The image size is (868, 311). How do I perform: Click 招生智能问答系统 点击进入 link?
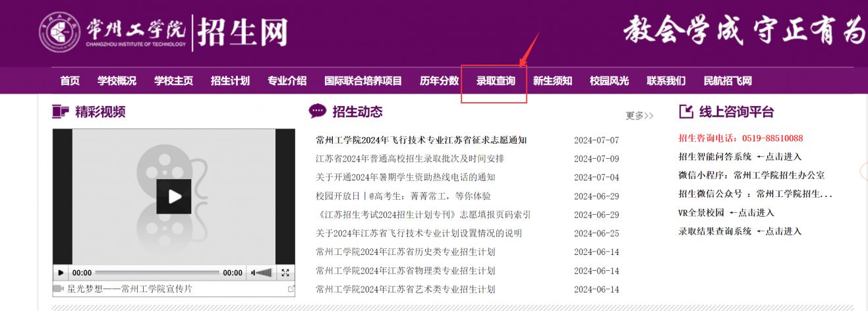740,157
